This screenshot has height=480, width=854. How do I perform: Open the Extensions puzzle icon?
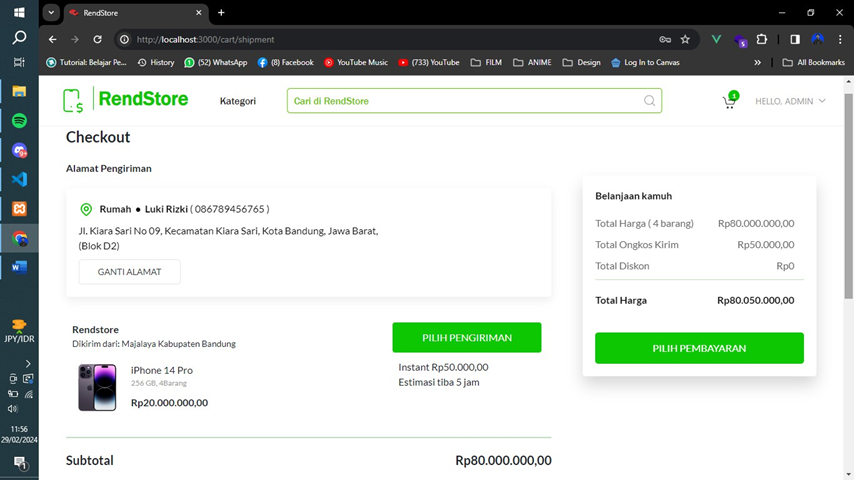(x=762, y=39)
